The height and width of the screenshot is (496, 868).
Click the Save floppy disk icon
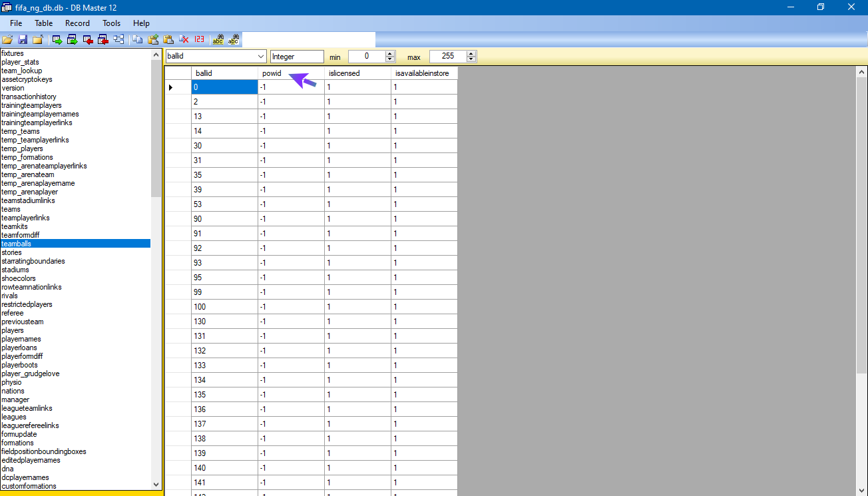[x=23, y=40]
